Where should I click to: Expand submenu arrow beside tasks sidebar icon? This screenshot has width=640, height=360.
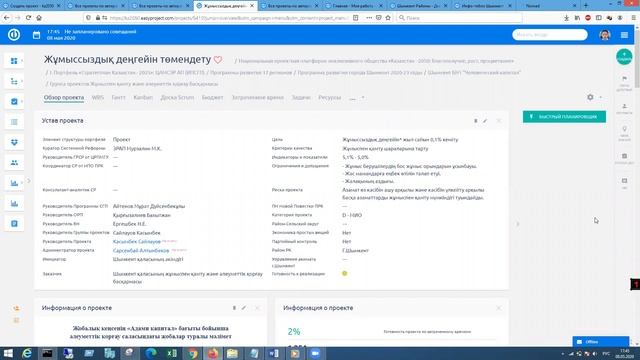[22, 101]
